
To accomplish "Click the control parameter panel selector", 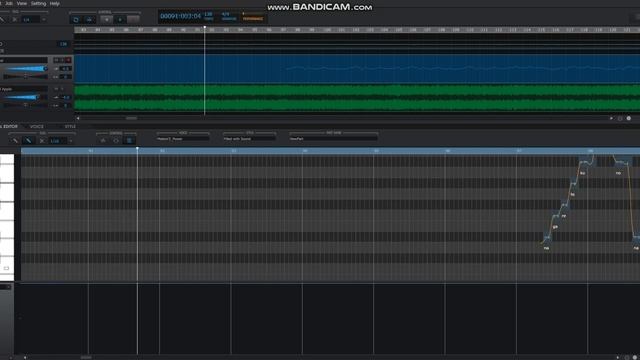I will tap(5, 287).
